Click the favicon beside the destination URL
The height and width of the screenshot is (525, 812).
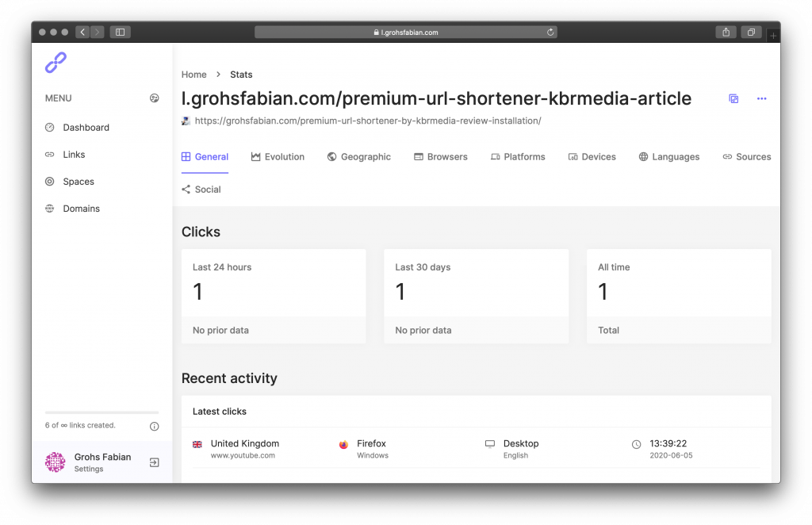(186, 121)
